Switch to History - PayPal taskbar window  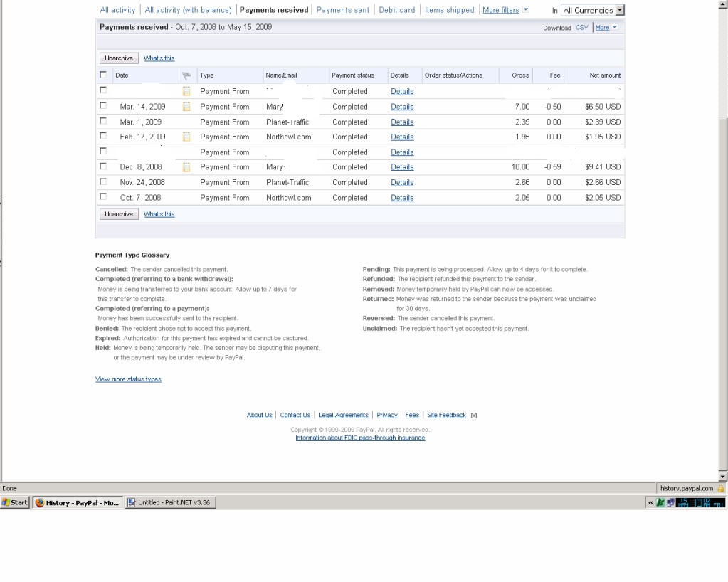78,502
